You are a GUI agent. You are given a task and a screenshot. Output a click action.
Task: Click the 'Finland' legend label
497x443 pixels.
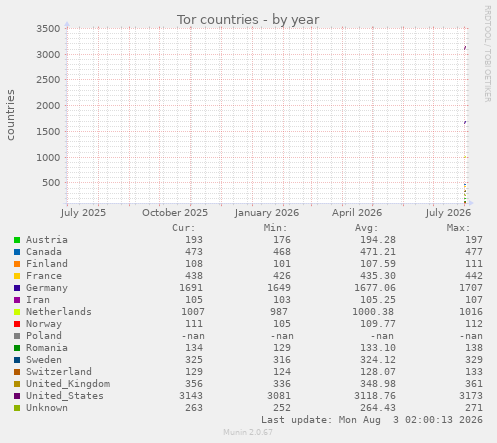pyautogui.click(x=47, y=264)
